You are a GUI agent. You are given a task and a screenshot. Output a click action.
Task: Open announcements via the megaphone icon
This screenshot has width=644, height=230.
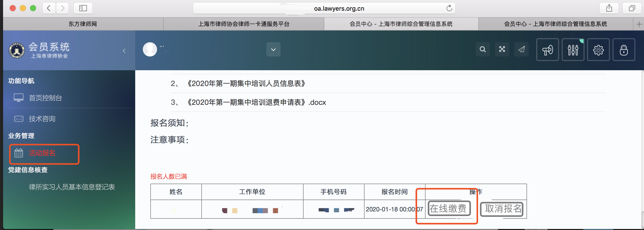click(x=547, y=50)
